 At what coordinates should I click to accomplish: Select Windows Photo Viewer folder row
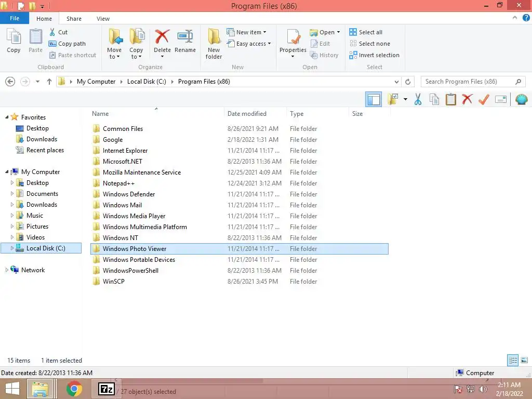239,249
